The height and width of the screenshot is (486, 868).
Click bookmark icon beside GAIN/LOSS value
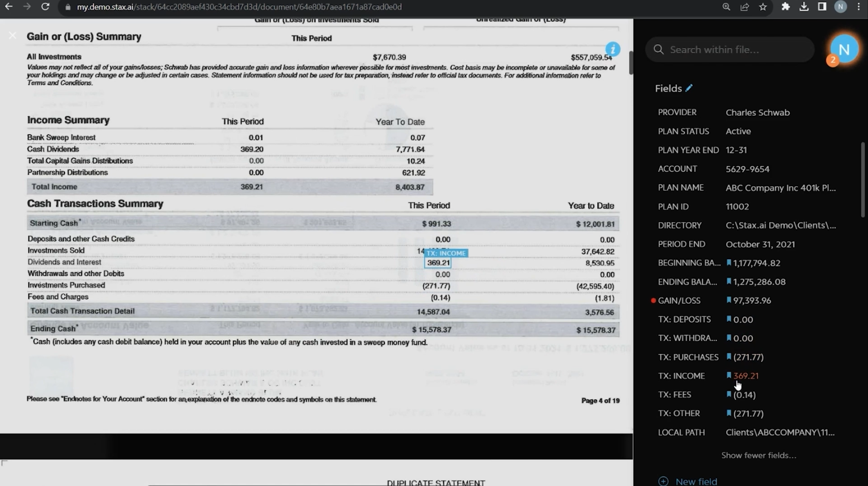click(729, 300)
